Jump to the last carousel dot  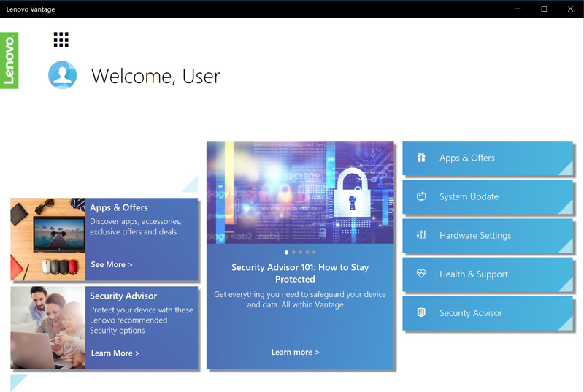315,253
